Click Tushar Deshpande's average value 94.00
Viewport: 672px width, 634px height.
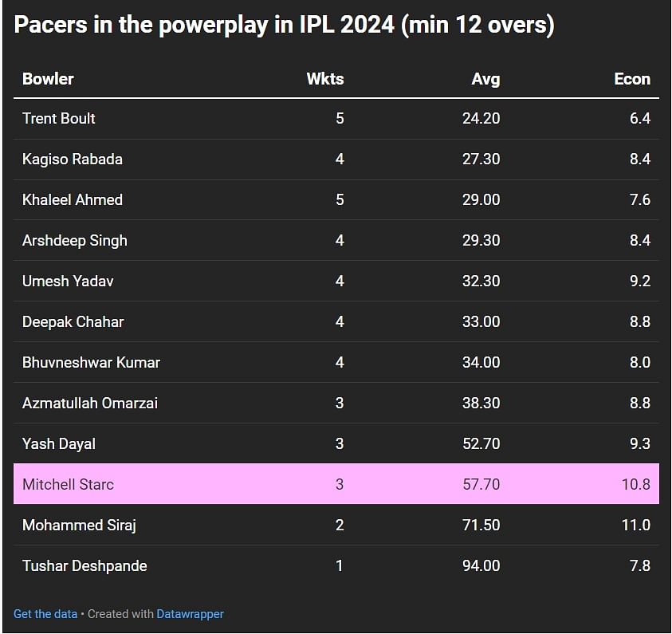481,566
